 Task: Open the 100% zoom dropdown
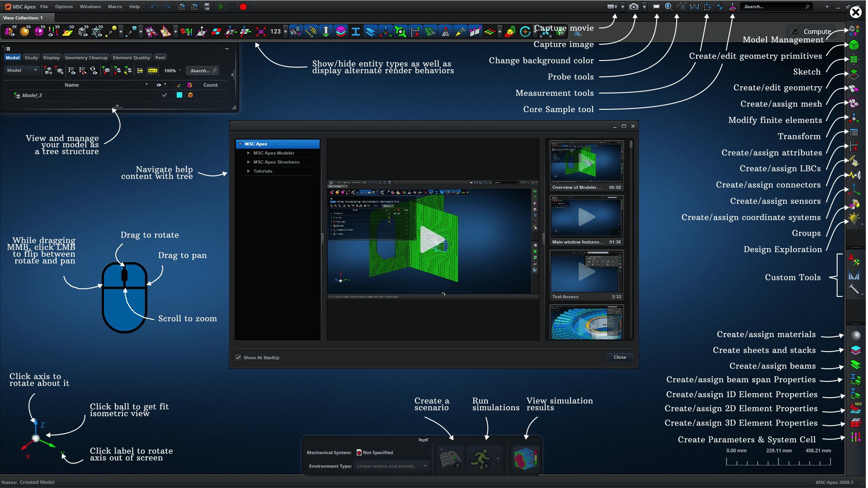173,70
